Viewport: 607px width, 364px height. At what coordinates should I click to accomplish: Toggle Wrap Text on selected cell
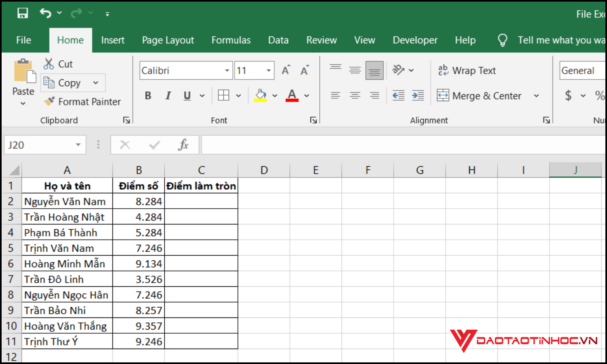[467, 70]
